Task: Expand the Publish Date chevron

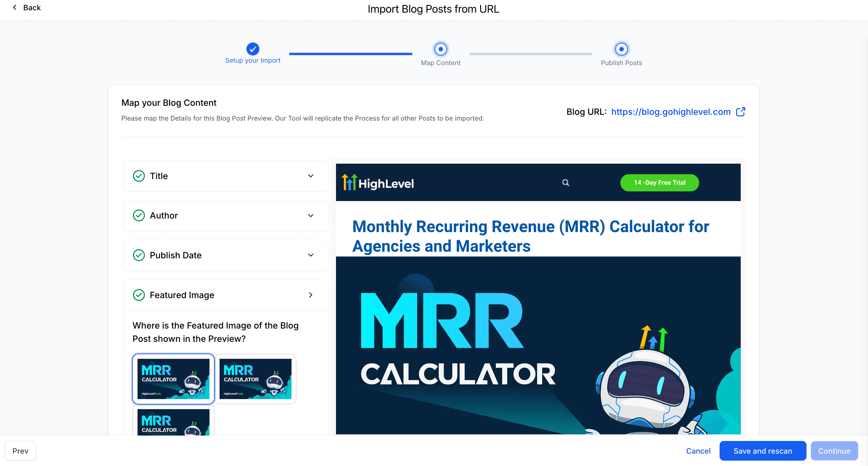Action: [x=311, y=255]
